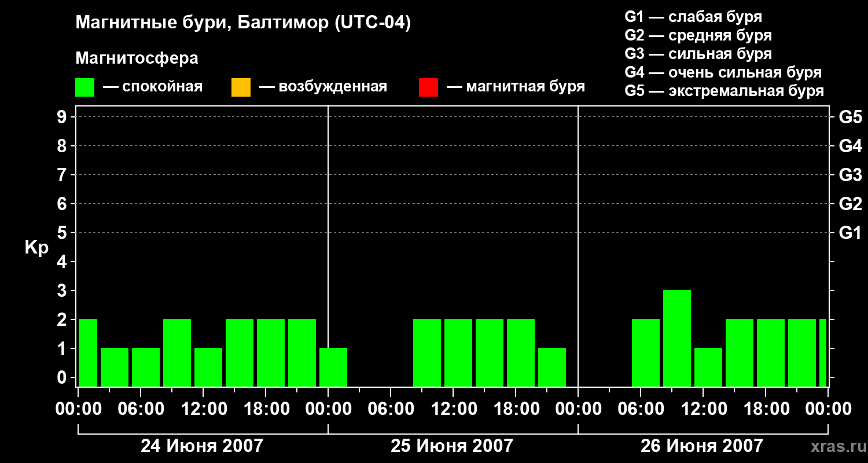868x463 pixels.
Task: Select the title «Магнитные бури, Балтимор (UTC-04)»
Action: pyautogui.click(x=243, y=23)
